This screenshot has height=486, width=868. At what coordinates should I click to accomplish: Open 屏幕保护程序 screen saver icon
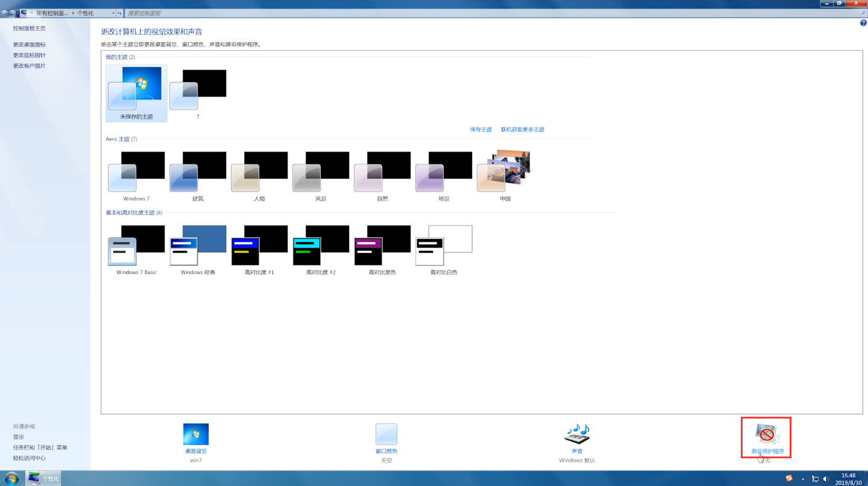click(767, 434)
